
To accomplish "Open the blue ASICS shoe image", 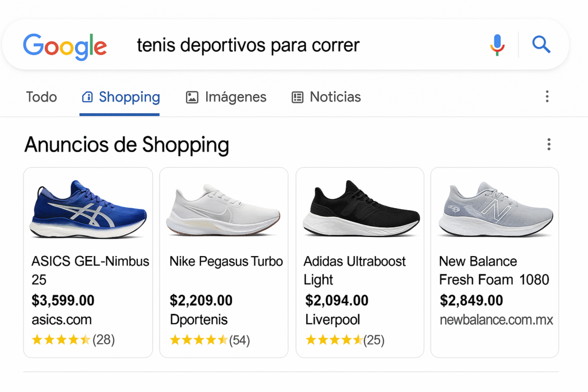I will coord(88,209).
